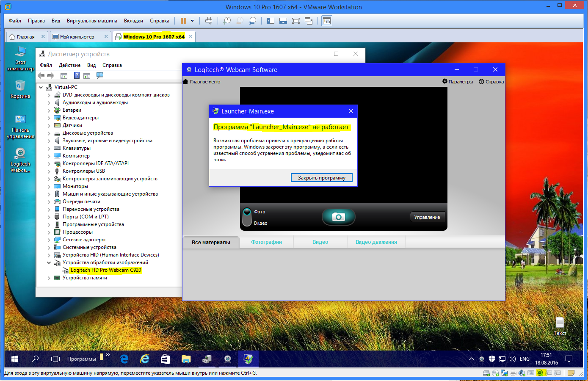Open the VMware Правка menu
Screen dimensions: 588x381
[x=36, y=21]
